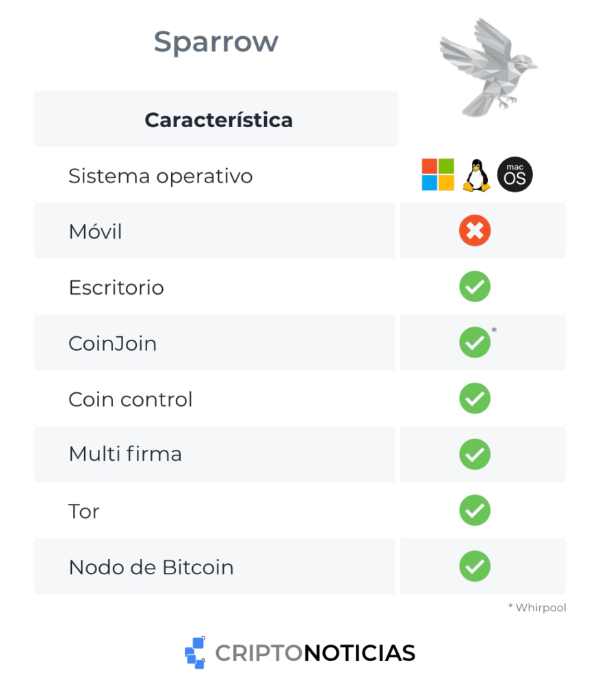Click the CriptoNoticias blue squares logo
This screenshot has width=600, height=700.
point(196,653)
